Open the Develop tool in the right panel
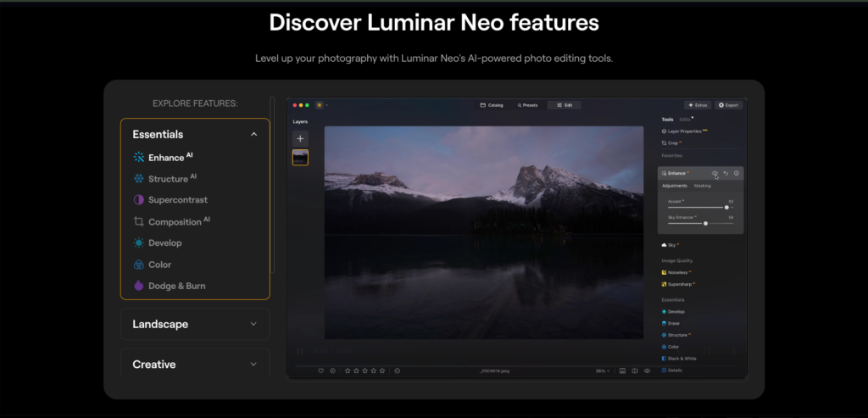The image size is (868, 418). coord(673,312)
